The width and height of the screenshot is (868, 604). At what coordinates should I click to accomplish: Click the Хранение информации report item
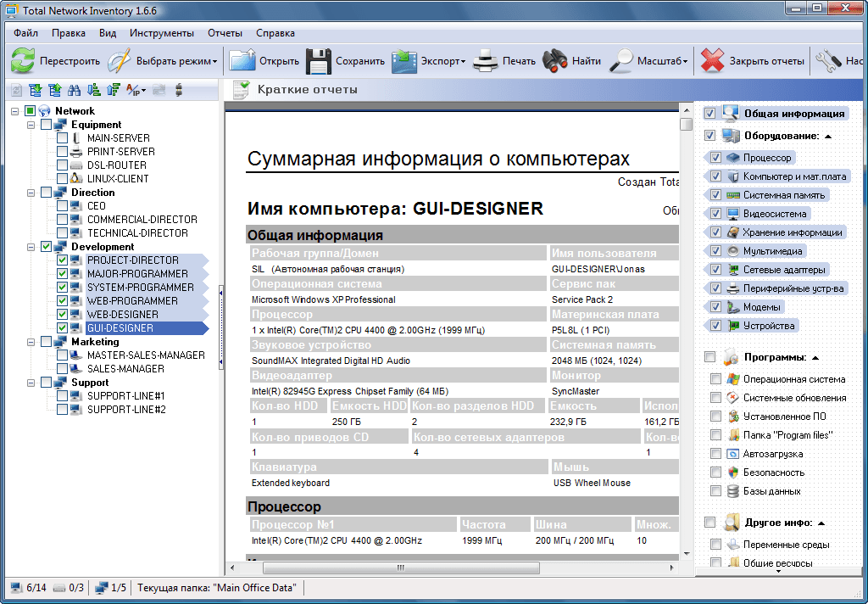[x=793, y=232]
